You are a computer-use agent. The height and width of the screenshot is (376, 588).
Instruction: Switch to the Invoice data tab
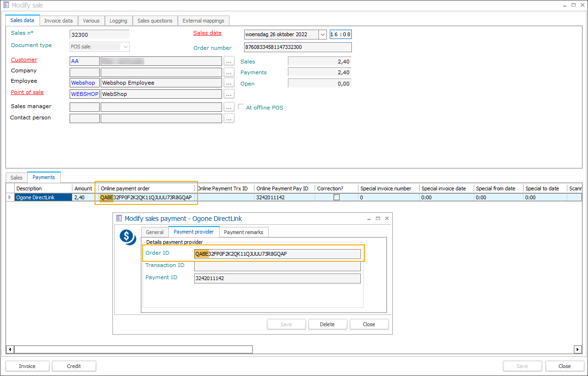tap(58, 21)
